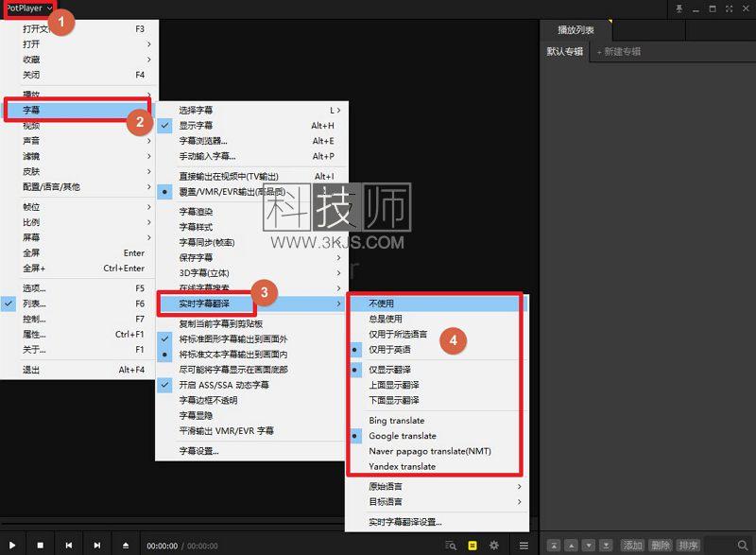Viewport: 756px width, 555px height.
Task: Click the fullscreen icon in title bar
Action: (x=729, y=9)
